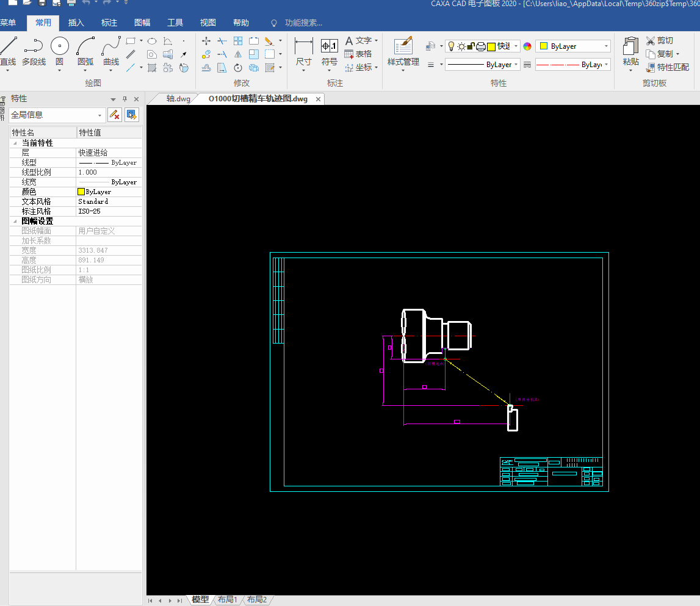Toggle auto-hide pin on 特性 panel
700x606 pixels.
[125, 99]
